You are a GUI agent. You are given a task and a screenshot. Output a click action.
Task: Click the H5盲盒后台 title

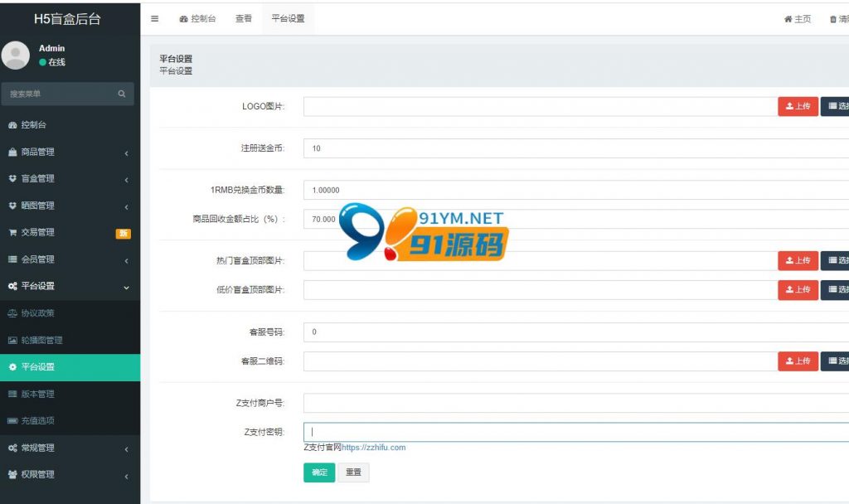coord(67,19)
